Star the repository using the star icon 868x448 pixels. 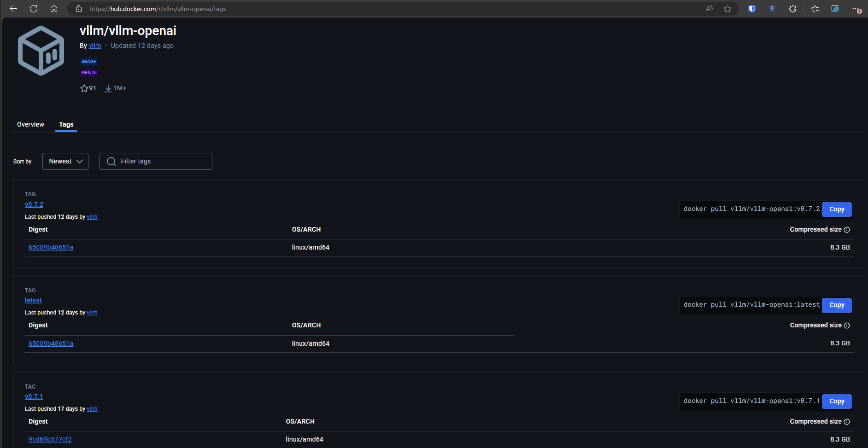point(84,88)
